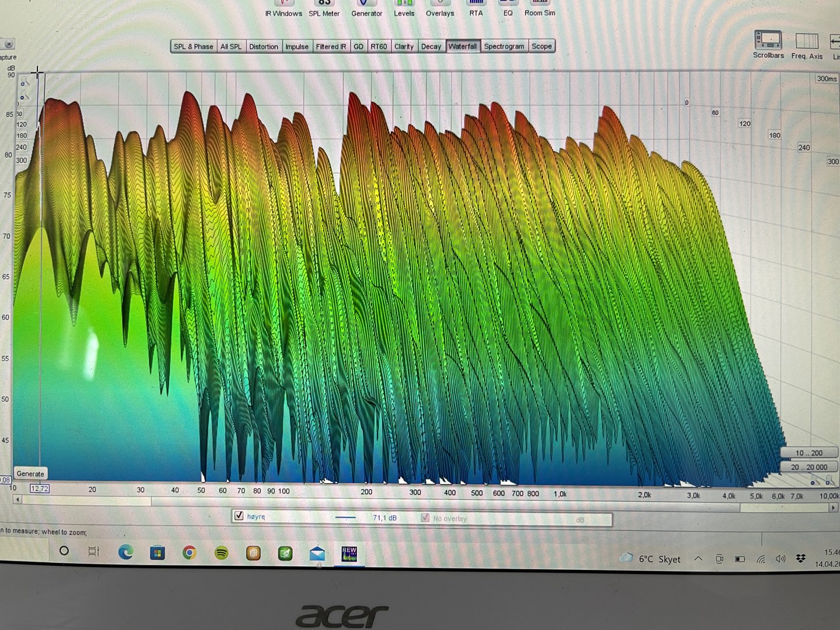This screenshot has height=630, width=840.
Task: Open Microsoft Store from taskbar
Action: pos(157,552)
